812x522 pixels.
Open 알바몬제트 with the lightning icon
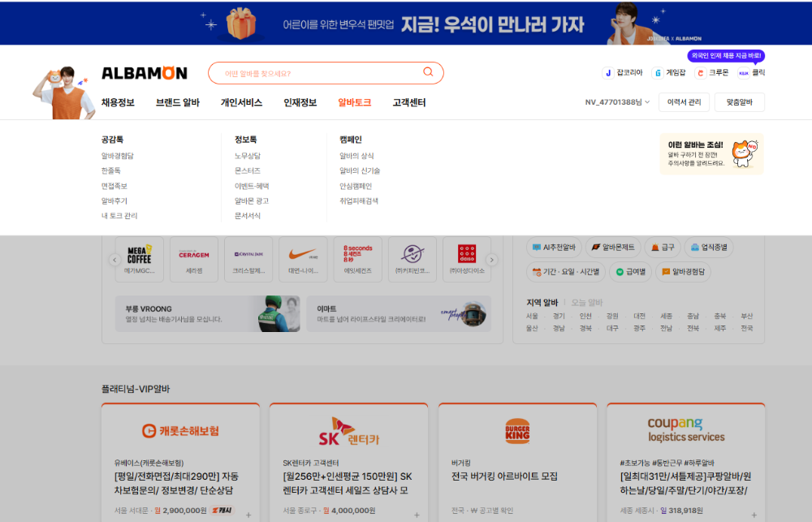595,248
